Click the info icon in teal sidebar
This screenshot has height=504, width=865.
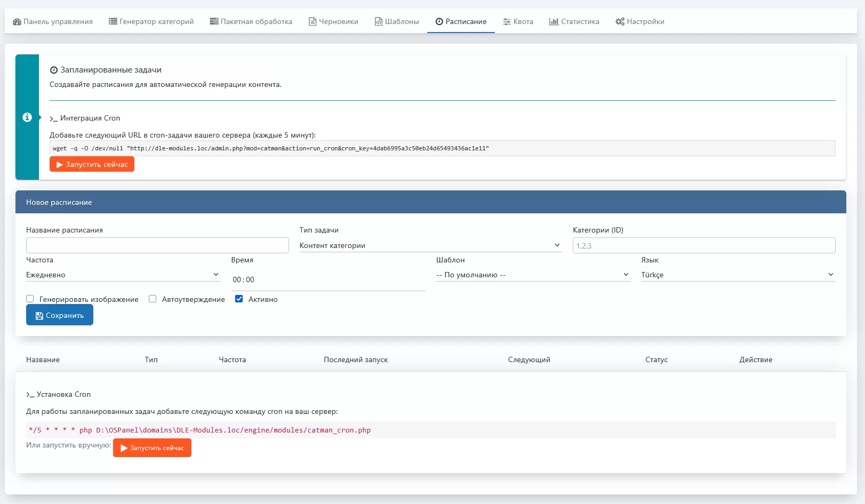pyautogui.click(x=27, y=117)
